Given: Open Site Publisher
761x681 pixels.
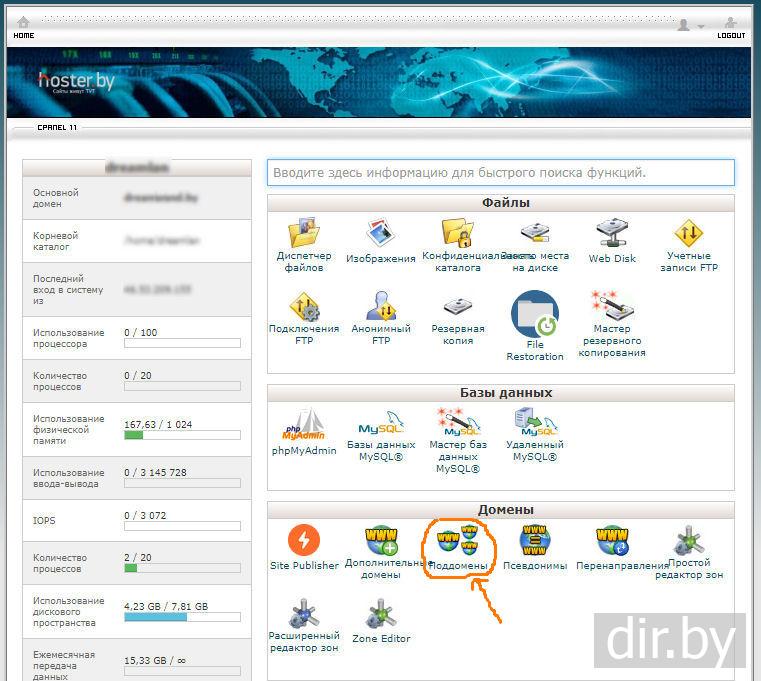Looking at the screenshot, I should [304, 548].
